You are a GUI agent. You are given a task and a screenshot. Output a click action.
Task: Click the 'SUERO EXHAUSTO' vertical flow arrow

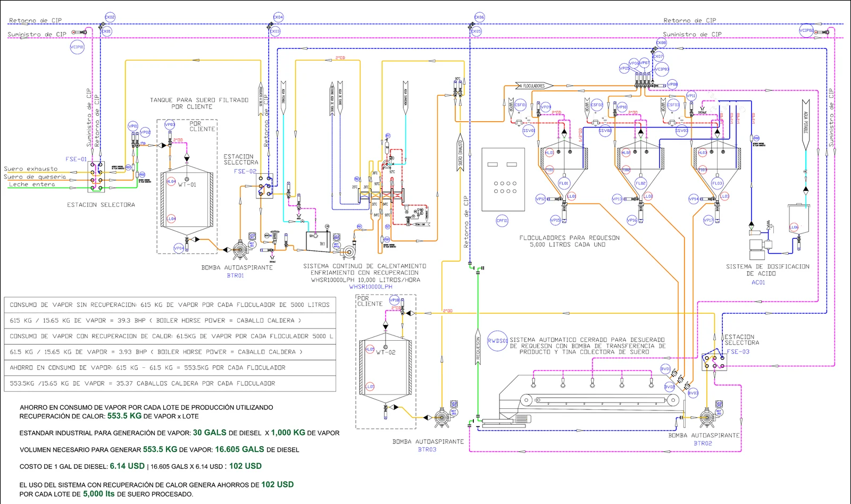coord(460,152)
